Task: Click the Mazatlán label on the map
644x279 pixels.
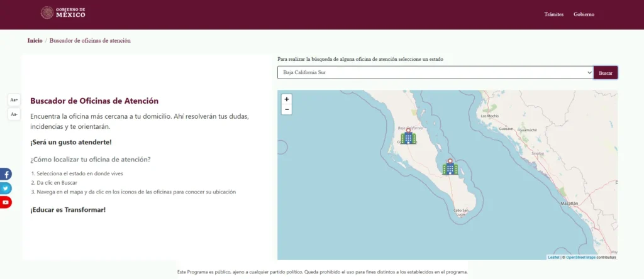Action: [x=569, y=204]
